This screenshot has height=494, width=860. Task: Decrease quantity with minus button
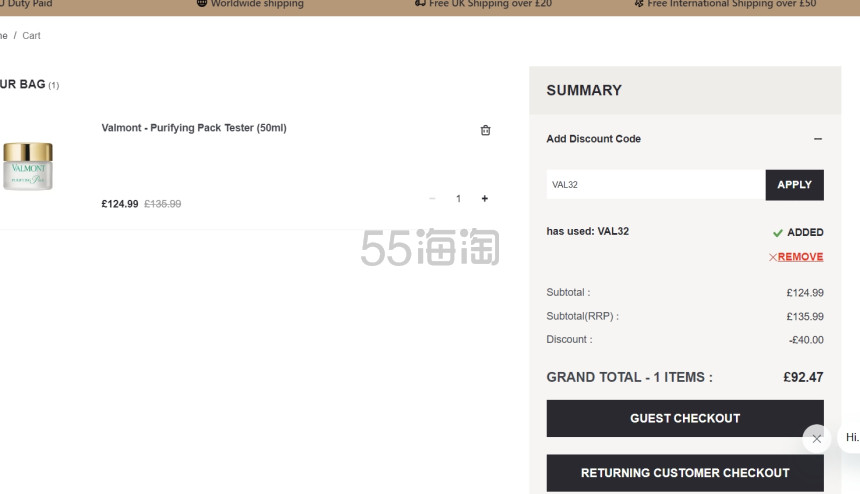432,198
